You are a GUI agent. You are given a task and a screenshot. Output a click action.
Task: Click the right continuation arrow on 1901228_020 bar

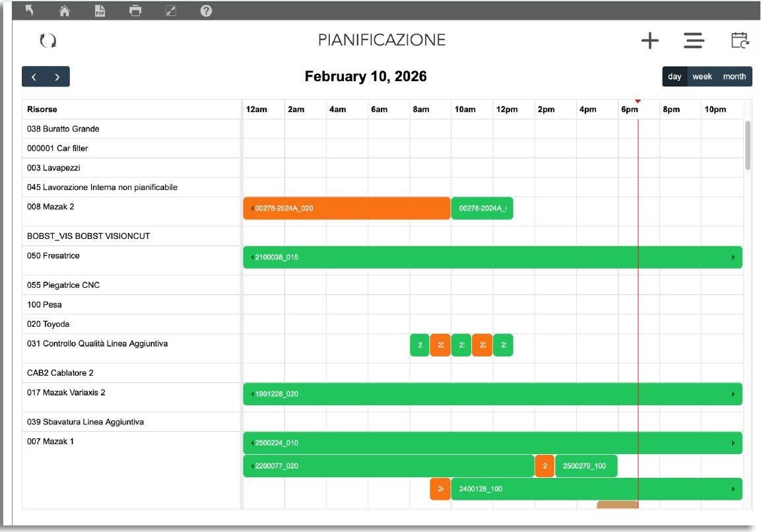tap(733, 394)
